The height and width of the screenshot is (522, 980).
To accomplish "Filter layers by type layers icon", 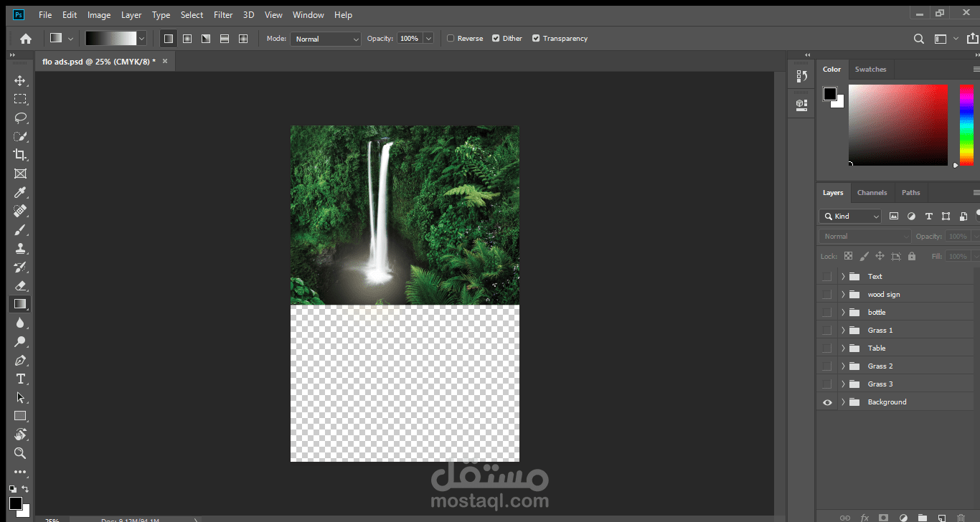I will 929,216.
